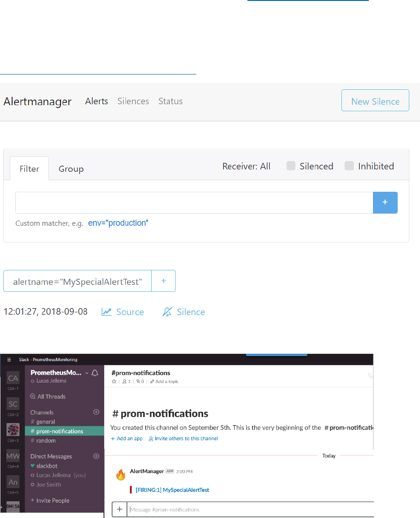Viewport: 420px width, 518px height.
Task: Toggle the Inhibited checkbox
Action: pyautogui.click(x=349, y=166)
